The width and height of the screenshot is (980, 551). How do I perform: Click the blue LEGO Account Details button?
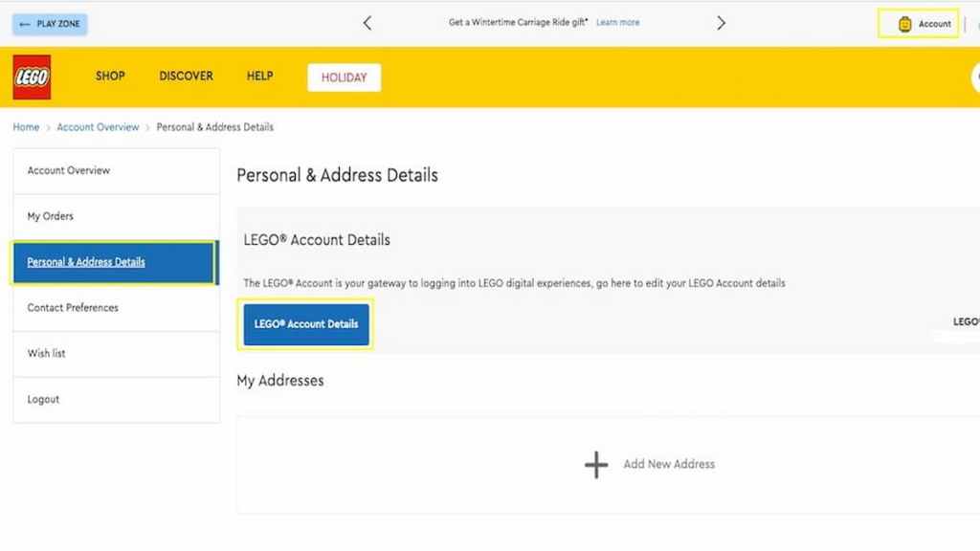tap(305, 324)
